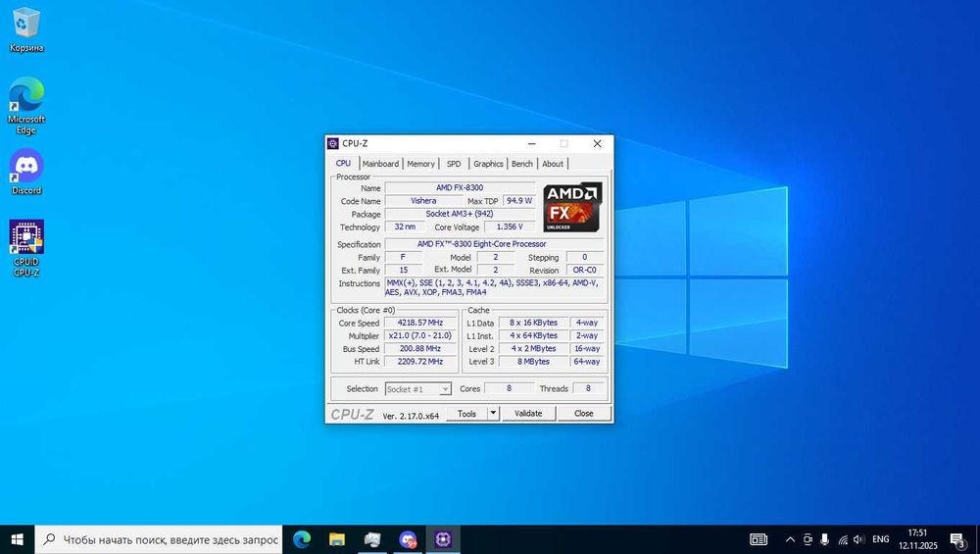Click the AMD FX-8300 name field
Screen dimensions: 980x554
[x=460, y=187]
